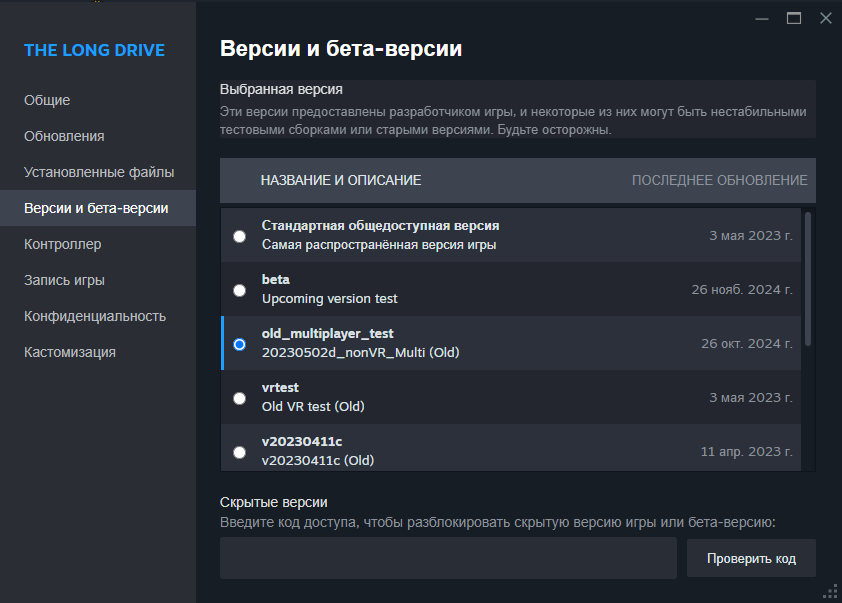The image size is (842, 603).
Task: Minimize the properties window
Action: (762, 18)
